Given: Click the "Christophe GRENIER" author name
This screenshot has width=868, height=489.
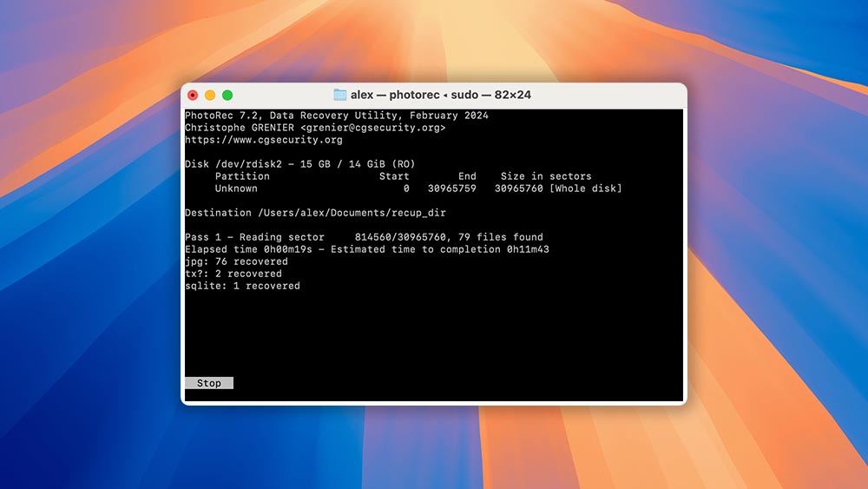Looking at the screenshot, I should pyautogui.click(x=240, y=128).
